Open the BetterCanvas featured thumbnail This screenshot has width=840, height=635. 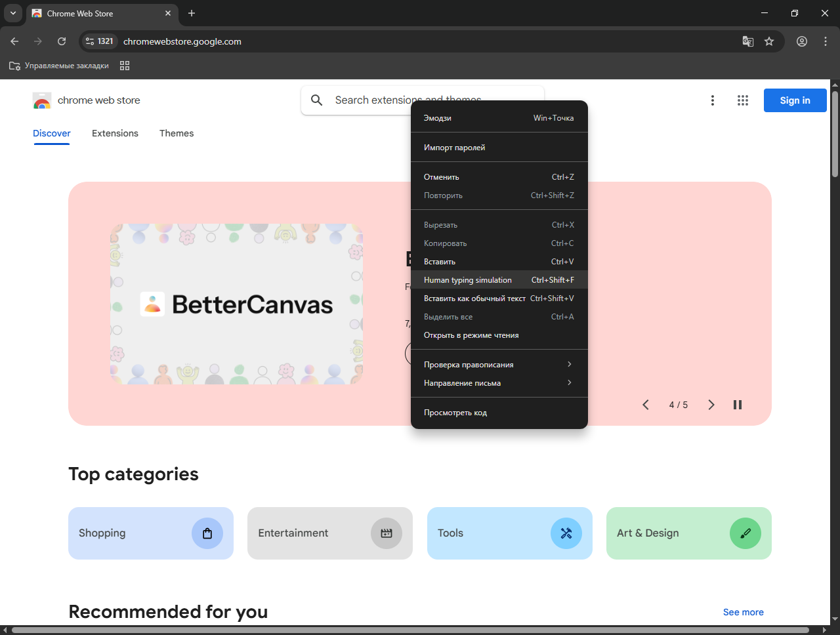237,304
